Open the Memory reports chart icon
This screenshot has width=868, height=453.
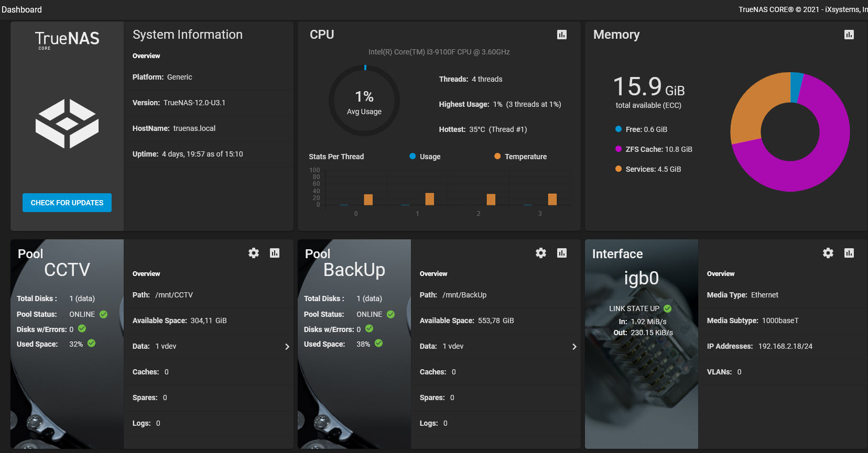click(x=849, y=35)
